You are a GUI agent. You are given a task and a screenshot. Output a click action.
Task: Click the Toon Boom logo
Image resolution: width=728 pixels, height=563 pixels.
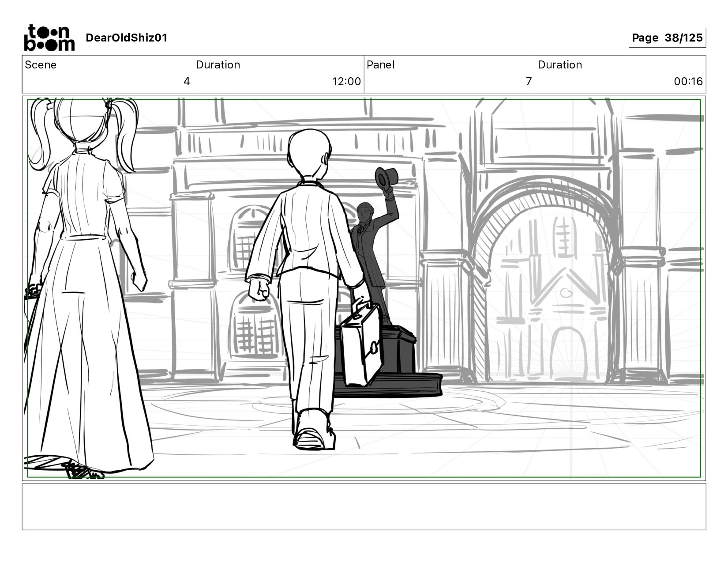click(x=49, y=38)
